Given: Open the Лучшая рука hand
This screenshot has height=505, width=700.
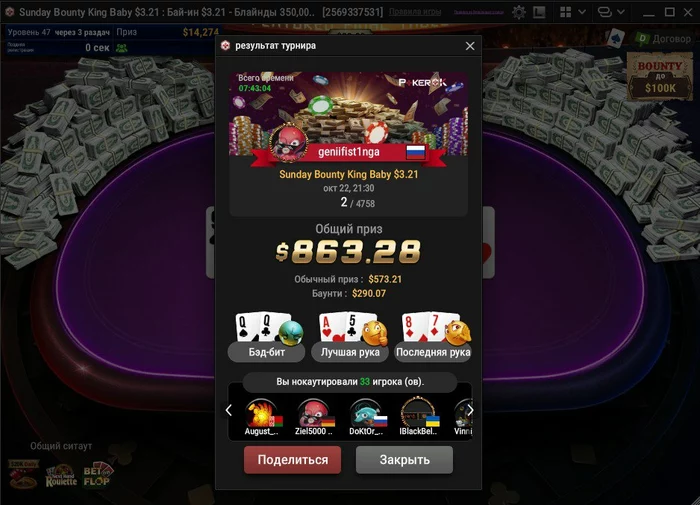Looking at the screenshot, I should coord(350,336).
